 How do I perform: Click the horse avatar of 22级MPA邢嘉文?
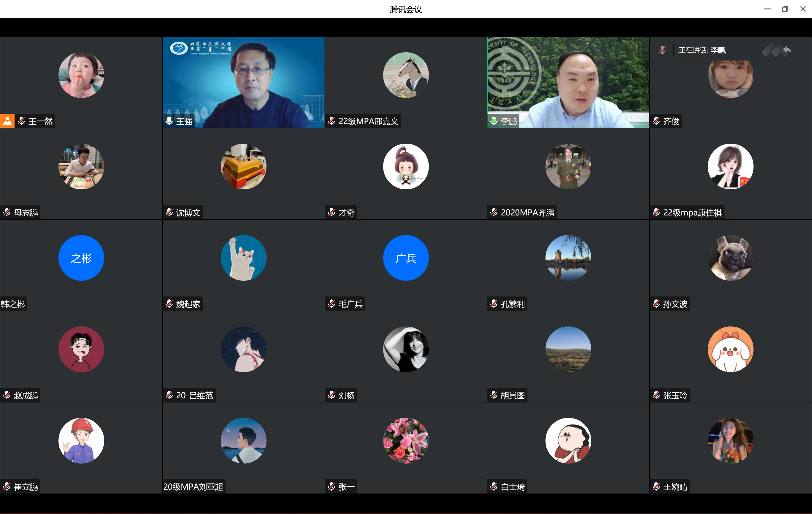(x=406, y=75)
